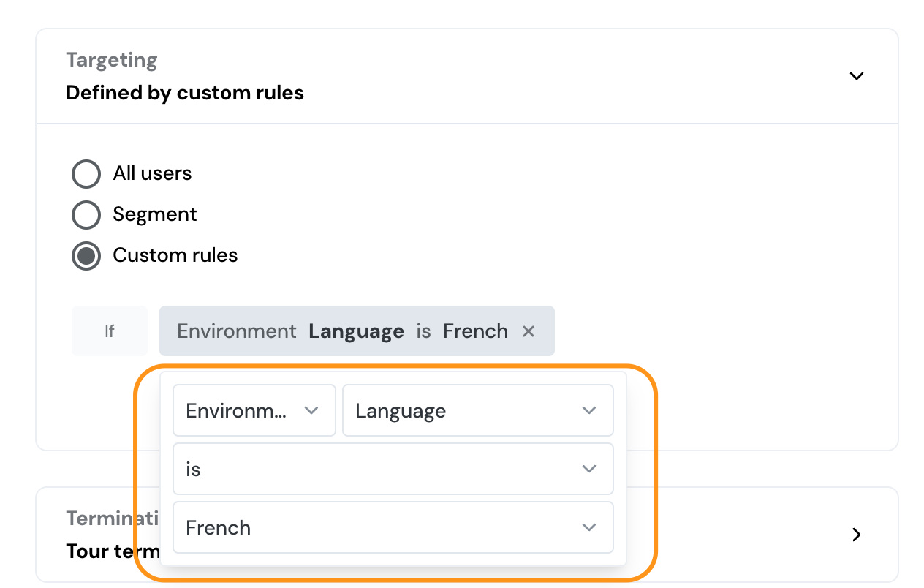
Task: Open the Language attribute combo box text
Action: (x=401, y=411)
